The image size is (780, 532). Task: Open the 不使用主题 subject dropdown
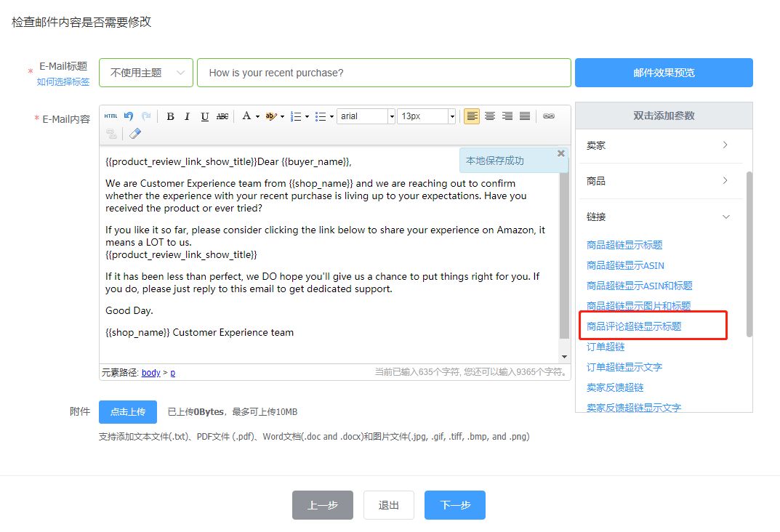(146, 73)
